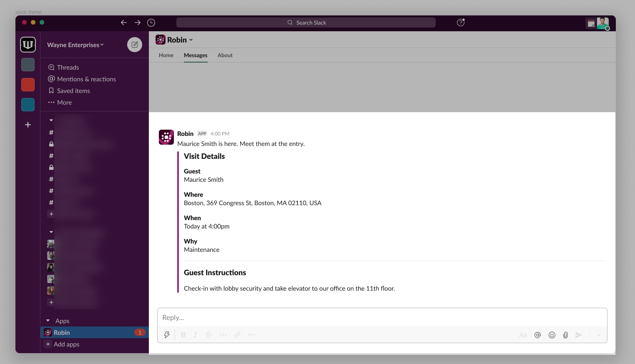Click the calendar status icon by the avatar

pos(591,23)
